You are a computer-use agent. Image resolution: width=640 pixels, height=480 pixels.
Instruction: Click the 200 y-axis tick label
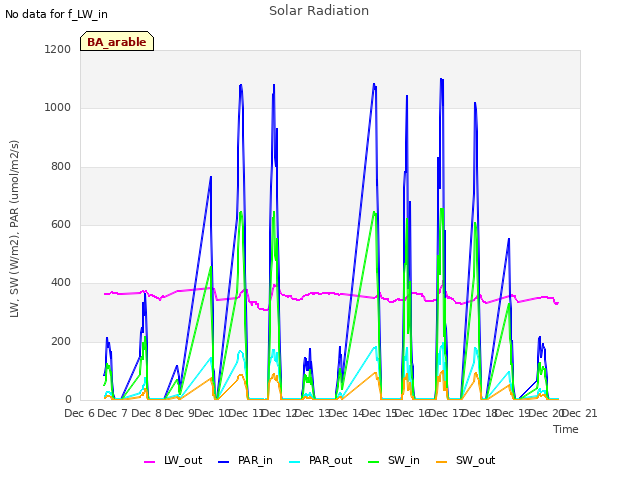(61, 342)
